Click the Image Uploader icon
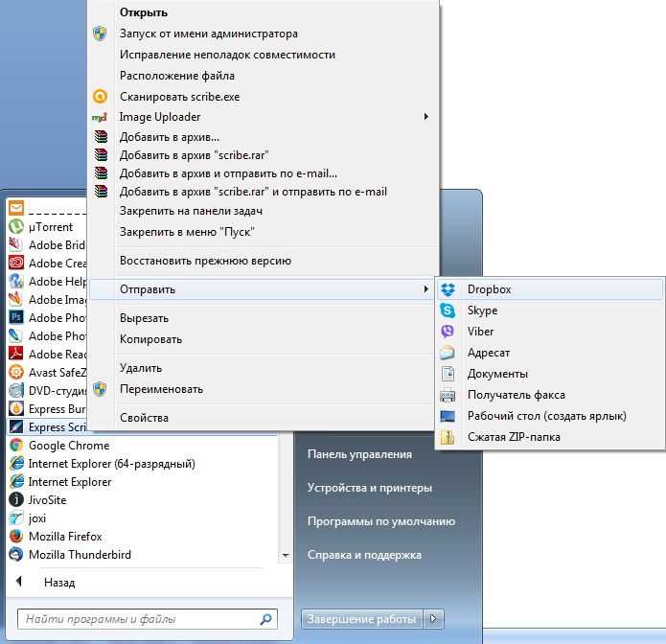The image size is (666, 644). [100, 117]
